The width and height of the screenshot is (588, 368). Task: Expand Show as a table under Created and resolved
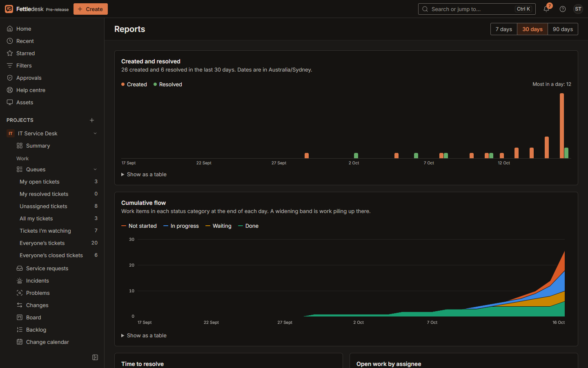[144, 174]
